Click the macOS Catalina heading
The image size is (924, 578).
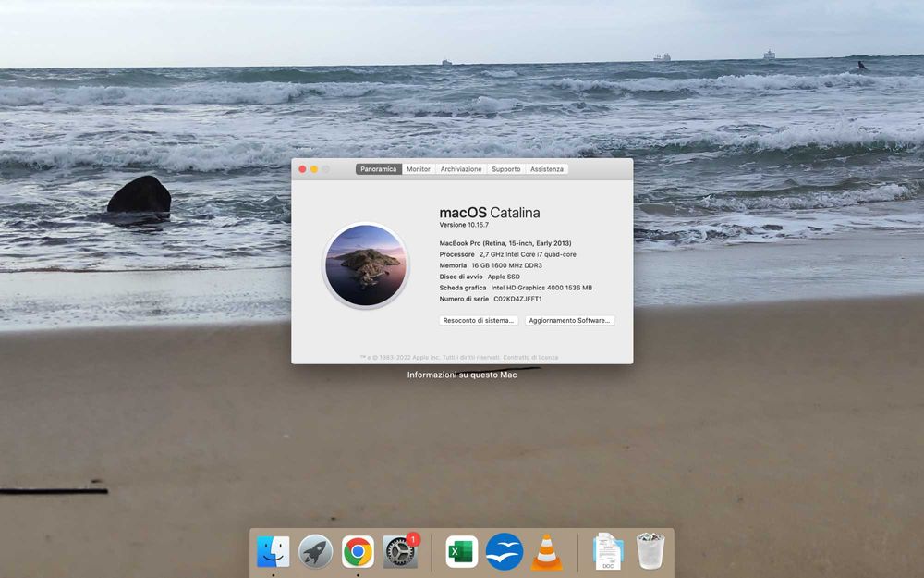[490, 213]
